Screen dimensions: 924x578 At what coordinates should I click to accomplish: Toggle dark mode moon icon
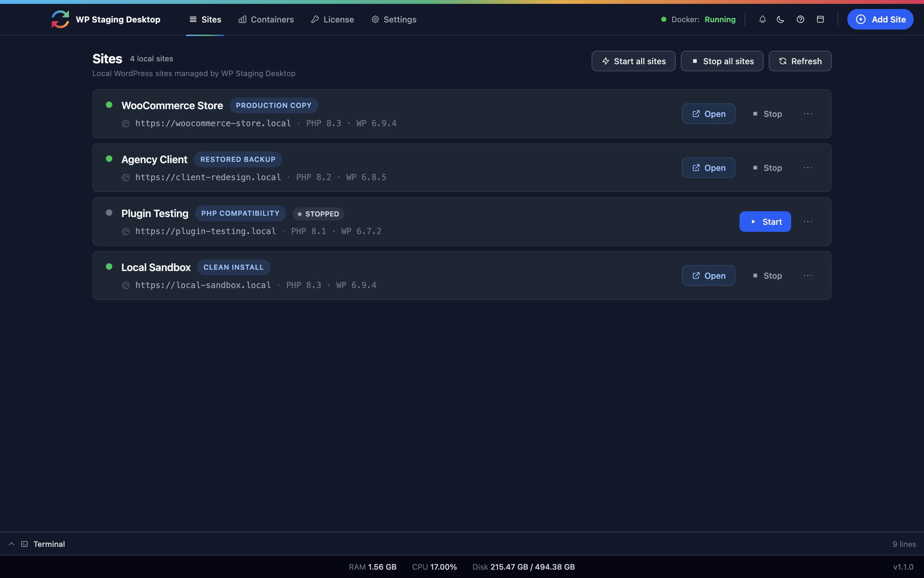coord(781,19)
